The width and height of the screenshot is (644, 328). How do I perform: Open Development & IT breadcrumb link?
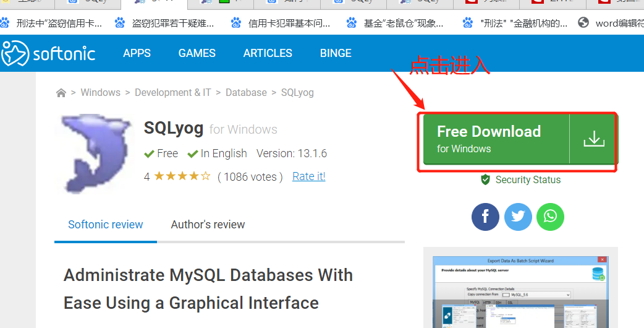pyautogui.click(x=173, y=92)
